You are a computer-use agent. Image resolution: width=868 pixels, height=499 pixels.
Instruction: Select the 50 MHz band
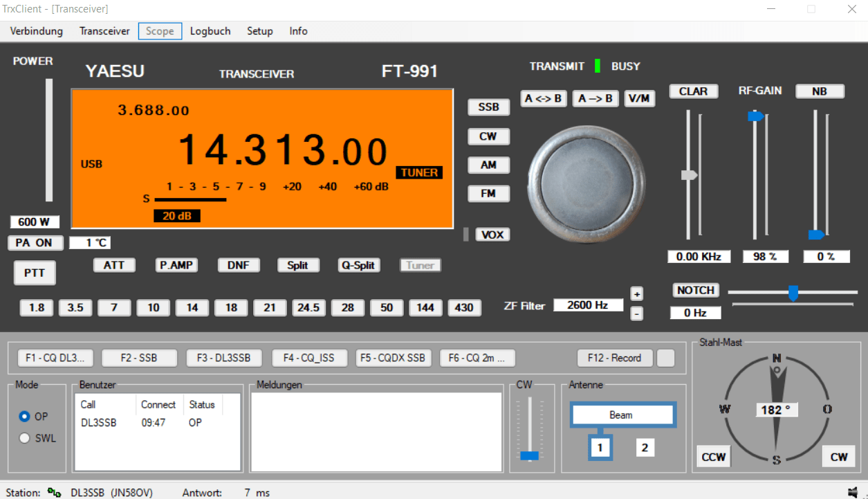[387, 307]
